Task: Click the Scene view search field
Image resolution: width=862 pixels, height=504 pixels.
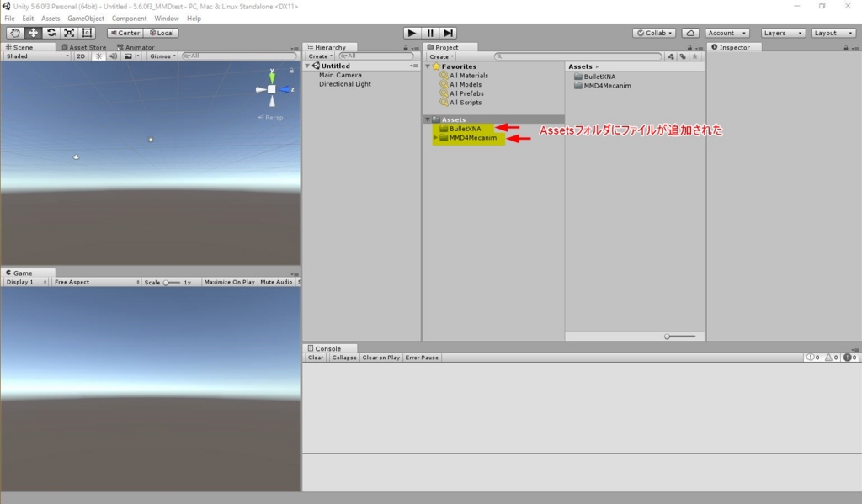Action: click(x=238, y=56)
